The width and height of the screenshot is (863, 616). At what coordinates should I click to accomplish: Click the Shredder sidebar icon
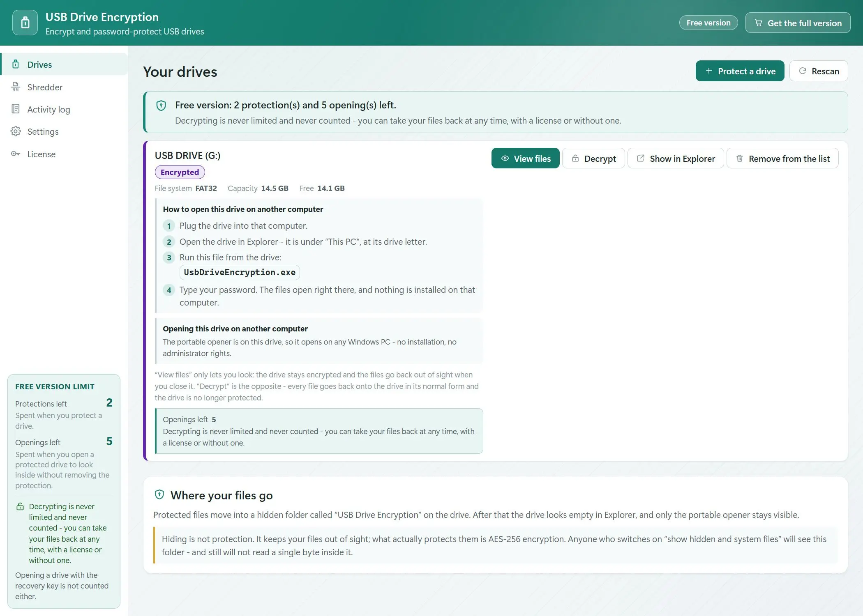pyautogui.click(x=16, y=87)
